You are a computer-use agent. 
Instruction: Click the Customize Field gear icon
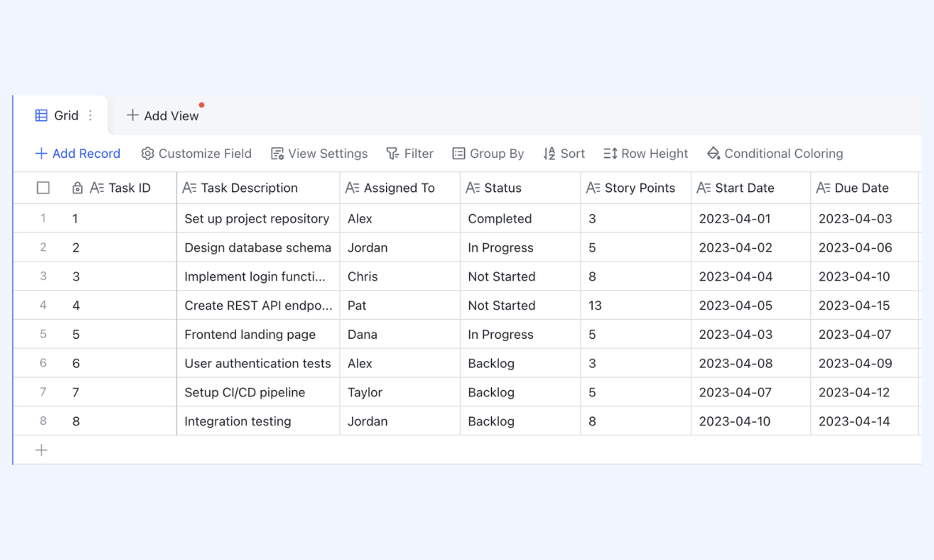point(148,154)
